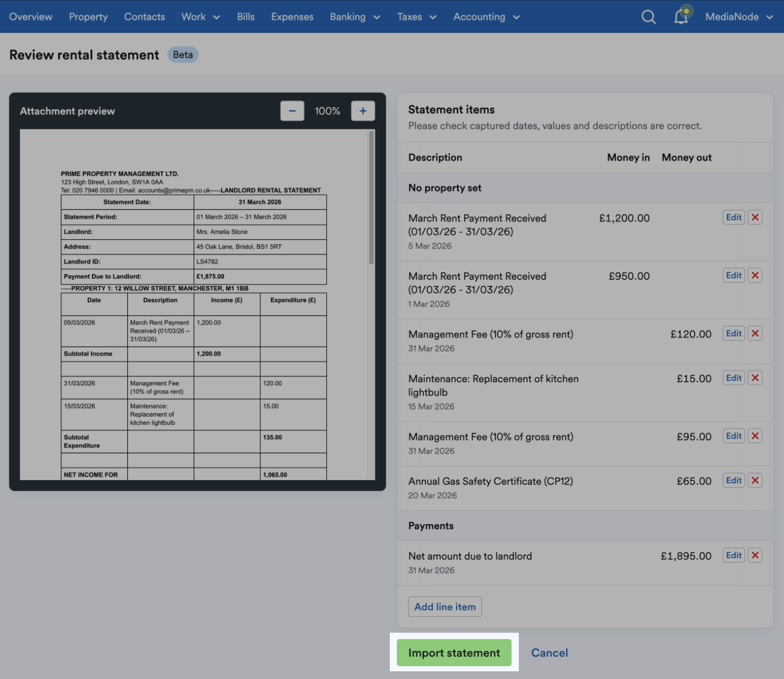Delete the £1,200.00 March Rent line item
Image resolution: width=784 pixels, height=679 pixels.
point(755,217)
